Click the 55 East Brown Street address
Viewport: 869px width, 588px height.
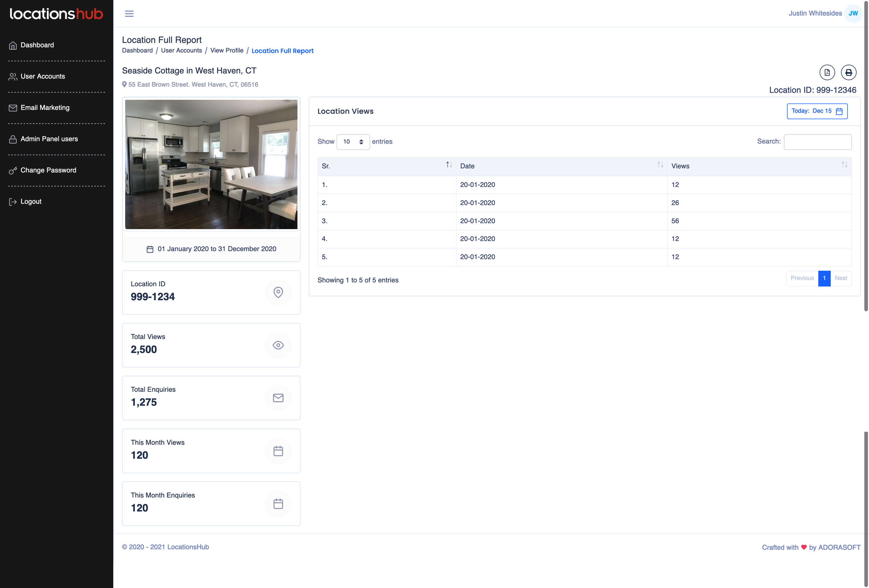point(193,84)
